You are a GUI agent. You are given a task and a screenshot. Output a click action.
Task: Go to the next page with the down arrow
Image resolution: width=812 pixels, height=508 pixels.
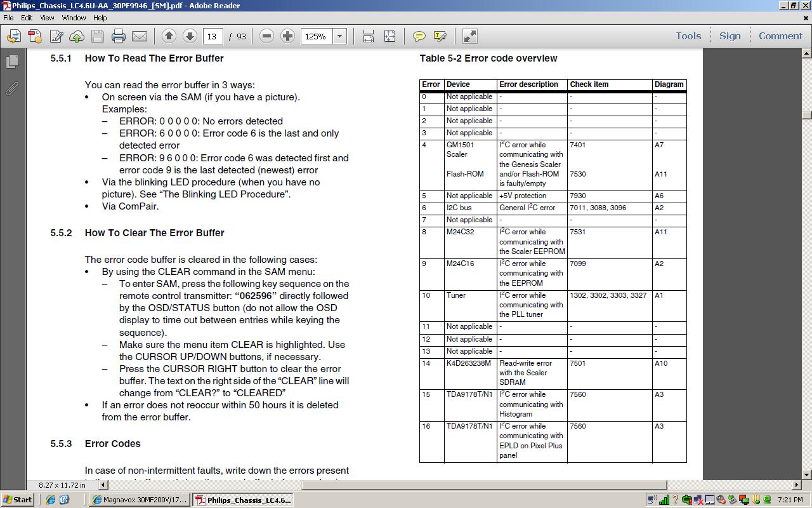(x=190, y=36)
